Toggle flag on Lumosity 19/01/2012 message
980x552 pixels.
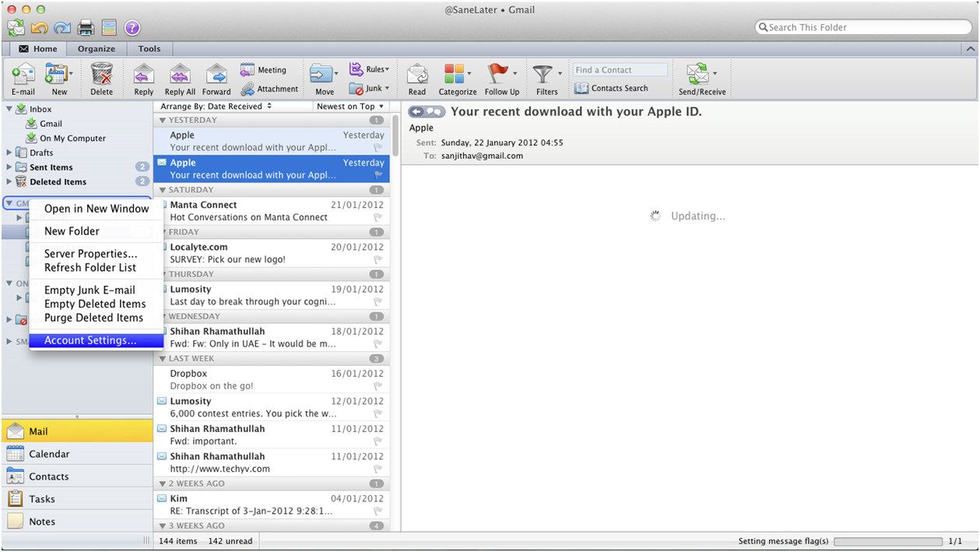pos(378,302)
